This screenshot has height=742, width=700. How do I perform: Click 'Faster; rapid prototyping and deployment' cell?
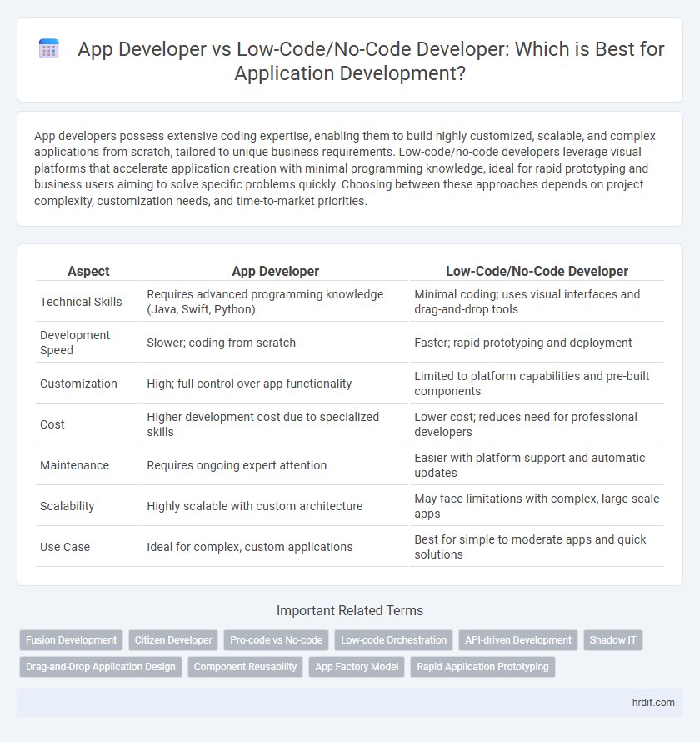(537, 342)
